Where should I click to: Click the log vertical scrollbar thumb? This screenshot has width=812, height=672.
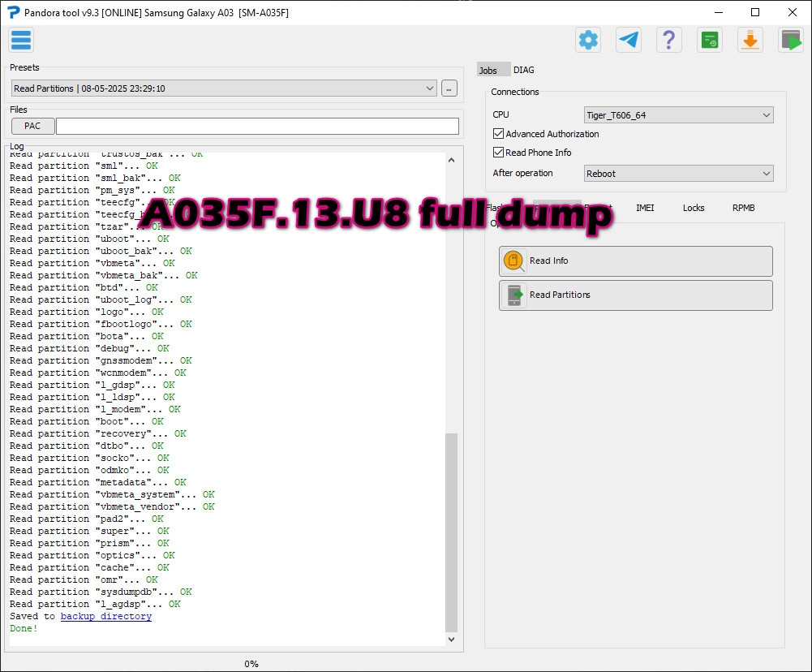tap(452, 532)
